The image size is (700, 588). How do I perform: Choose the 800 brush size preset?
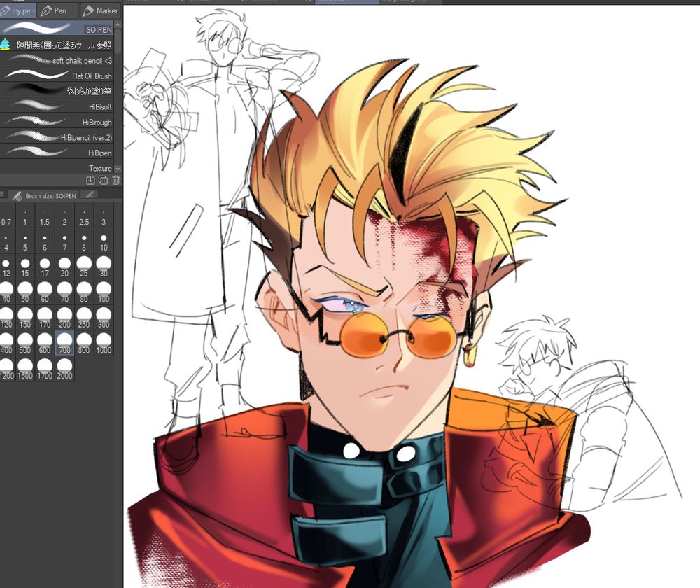84,343
